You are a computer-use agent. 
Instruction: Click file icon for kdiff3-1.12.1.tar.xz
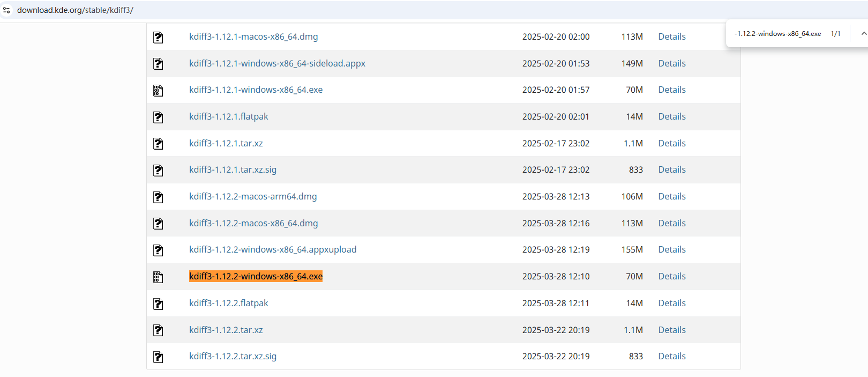[158, 144]
